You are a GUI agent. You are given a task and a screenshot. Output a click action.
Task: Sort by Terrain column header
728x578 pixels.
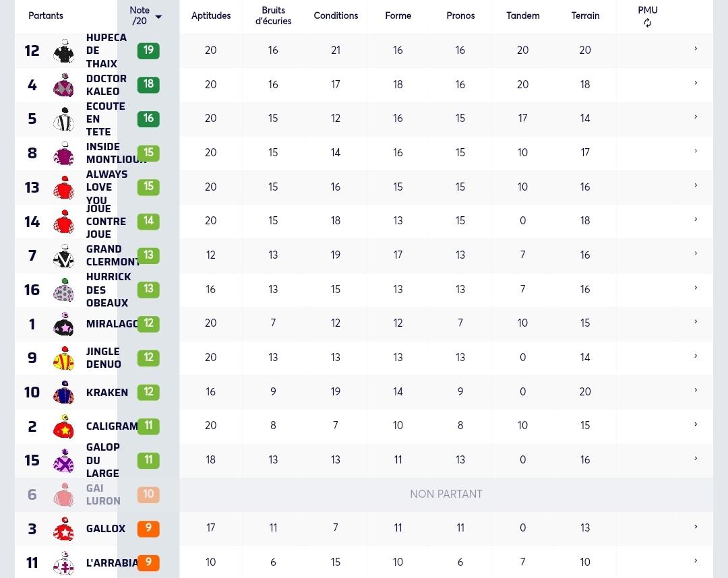tap(585, 15)
